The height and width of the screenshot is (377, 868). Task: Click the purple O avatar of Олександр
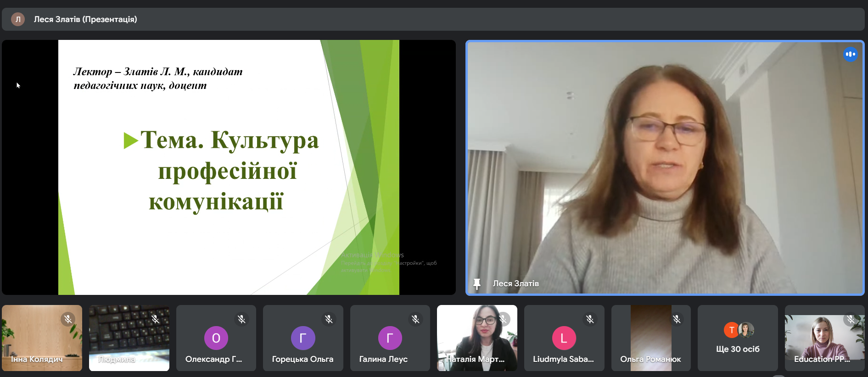pos(216,338)
